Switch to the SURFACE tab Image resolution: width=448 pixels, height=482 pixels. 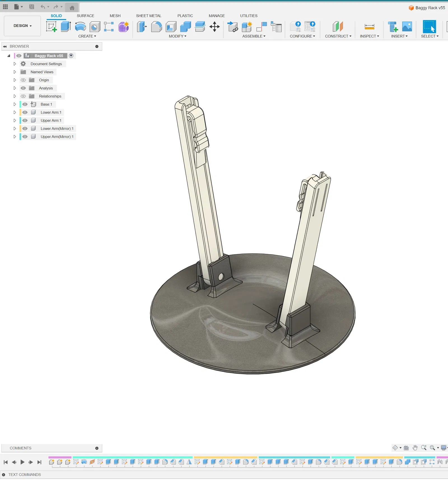(x=85, y=16)
